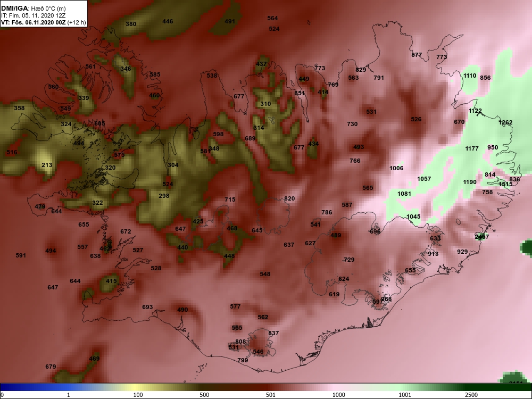Screen dimensions: 532x399
Task: Select the map value 729
Action: pos(349,260)
